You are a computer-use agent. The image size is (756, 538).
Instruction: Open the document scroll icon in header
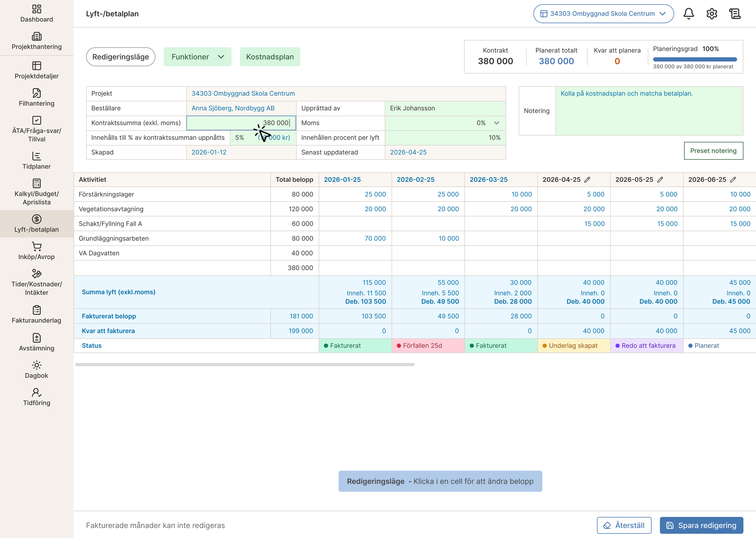tap(735, 14)
